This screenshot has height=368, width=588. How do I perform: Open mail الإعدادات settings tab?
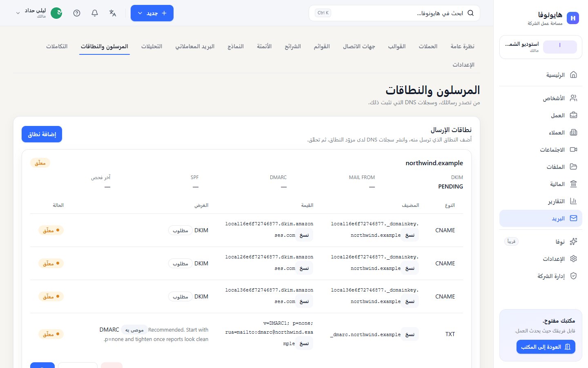tap(463, 65)
